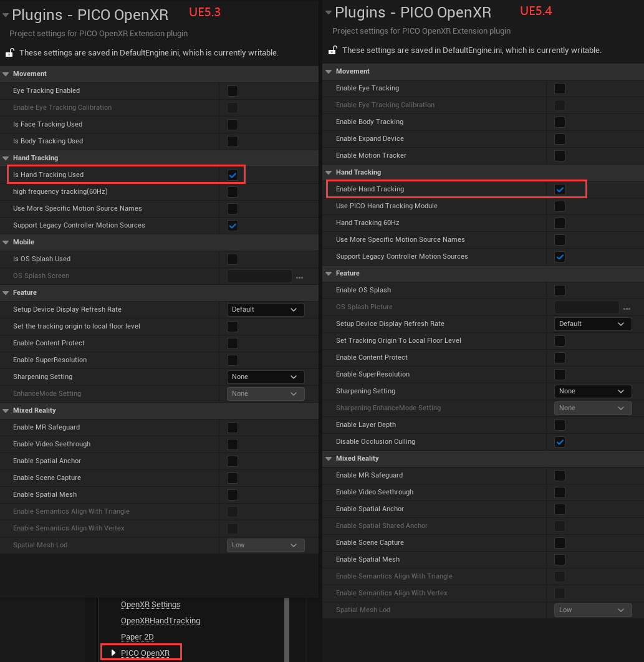Viewport: 644px width, 662px height.
Task: Collapse Plugins - PICO OpenXR header in UE5.3
Action: pos(6,15)
